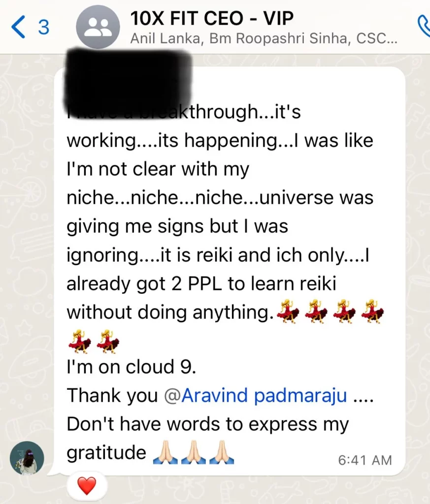The height and width of the screenshot is (504, 430).
Task: Tap the back arrow chevron
Action: coord(18,27)
